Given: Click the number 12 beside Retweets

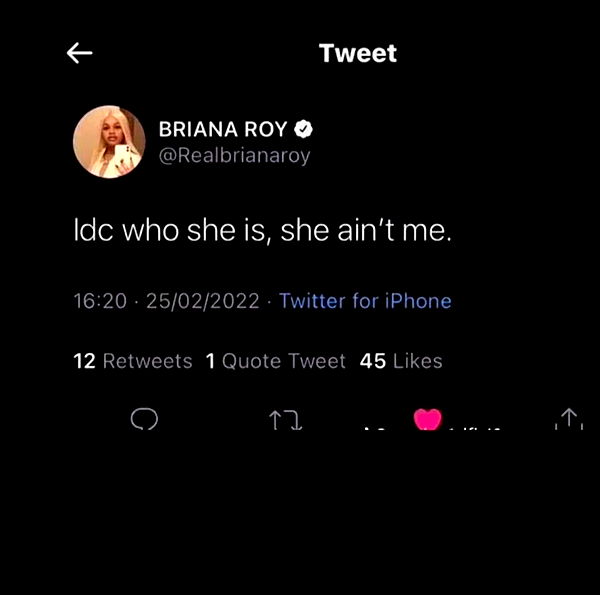Looking at the screenshot, I should (84, 361).
